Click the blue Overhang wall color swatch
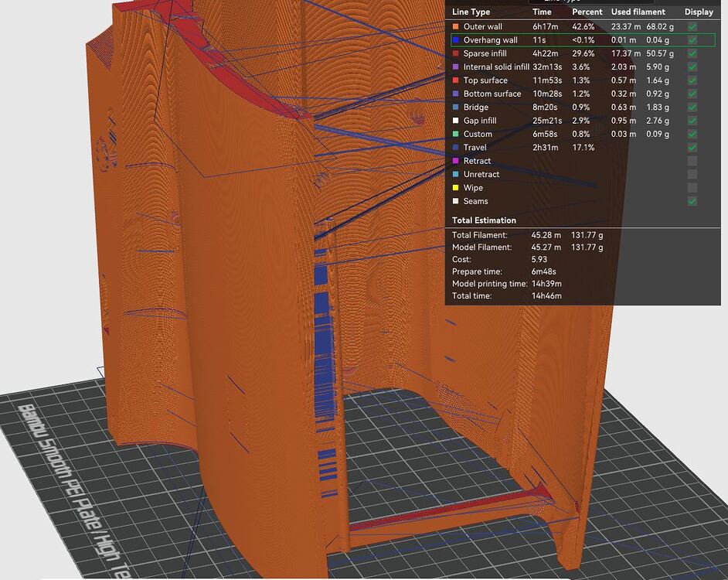Image resolution: width=728 pixels, height=580 pixels. click(x=455, y=40)
